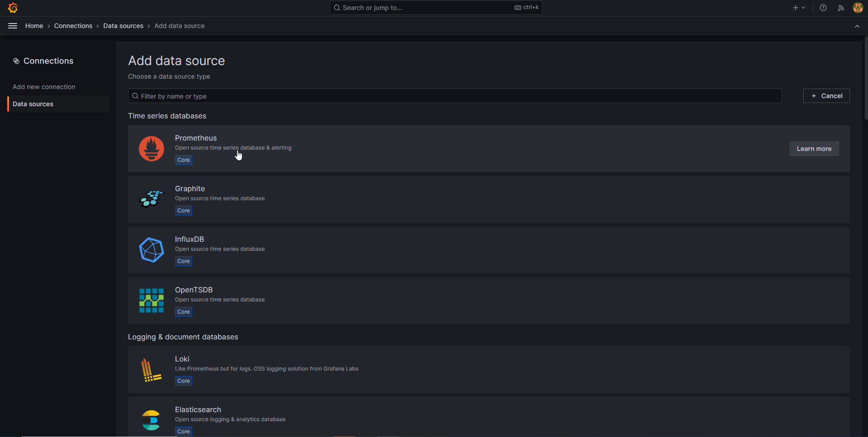Focus the Filter by name field
Screen dimensions: 868x437
pyautogui.click(x=455, y=96)
